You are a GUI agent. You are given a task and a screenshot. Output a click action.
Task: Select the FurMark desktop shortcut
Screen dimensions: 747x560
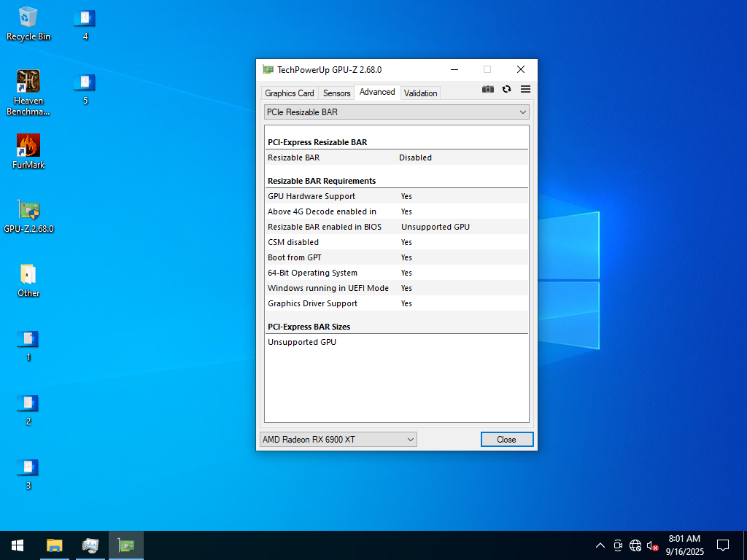tap(28, 152)
